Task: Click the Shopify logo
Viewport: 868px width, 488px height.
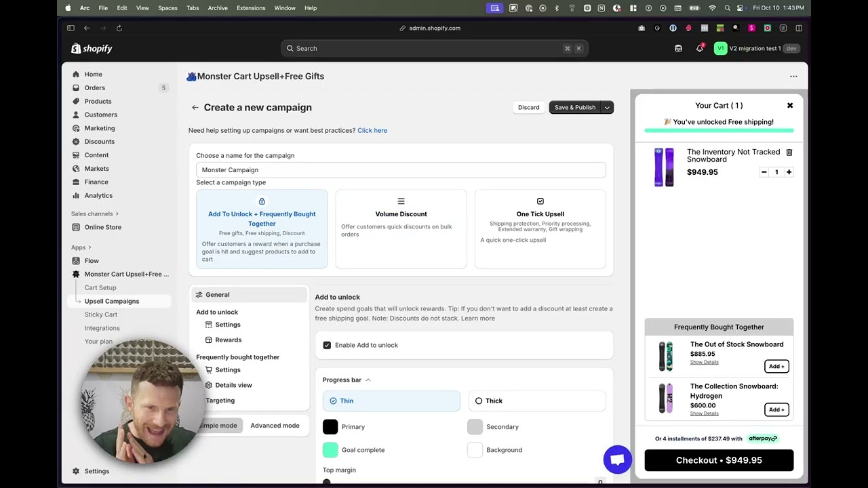Action: point(92,49)
